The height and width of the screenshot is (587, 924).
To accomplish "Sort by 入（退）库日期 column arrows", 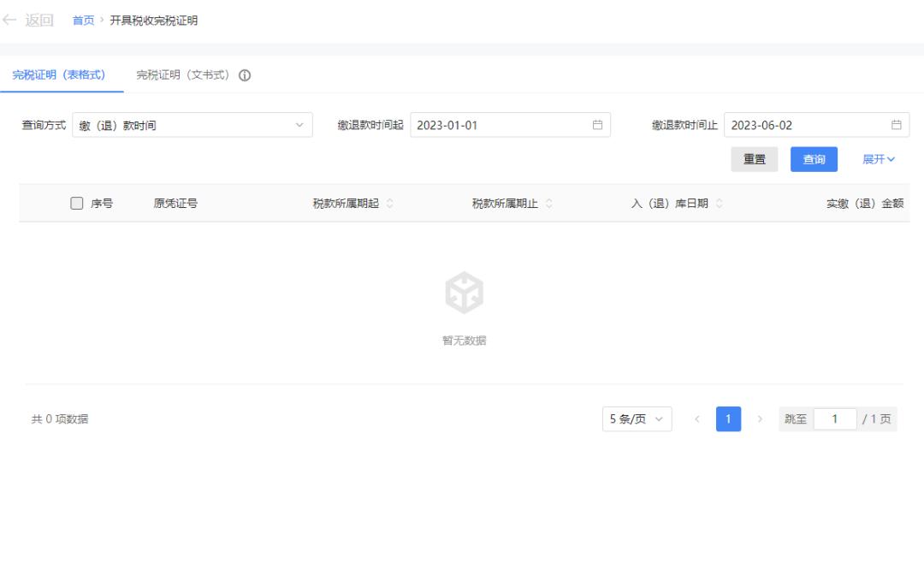I will (719, 204).
